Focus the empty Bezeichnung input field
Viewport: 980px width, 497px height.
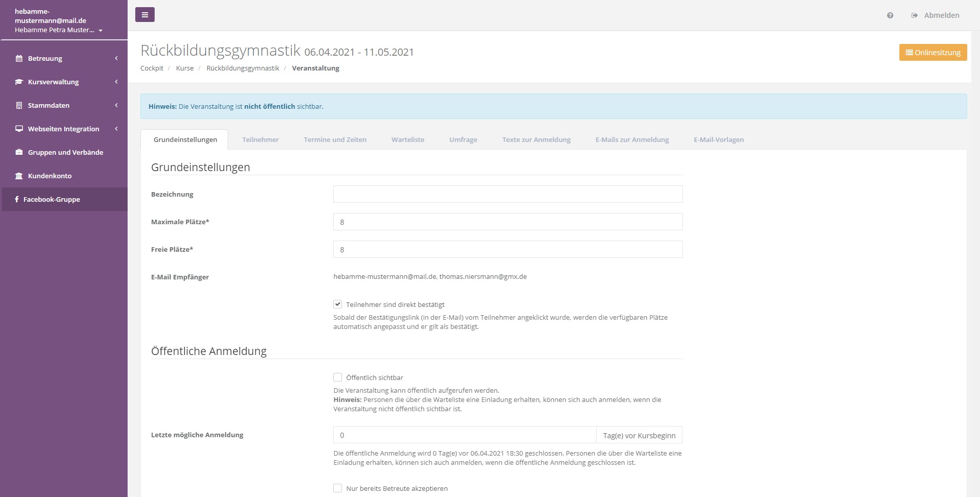[507, 194]
